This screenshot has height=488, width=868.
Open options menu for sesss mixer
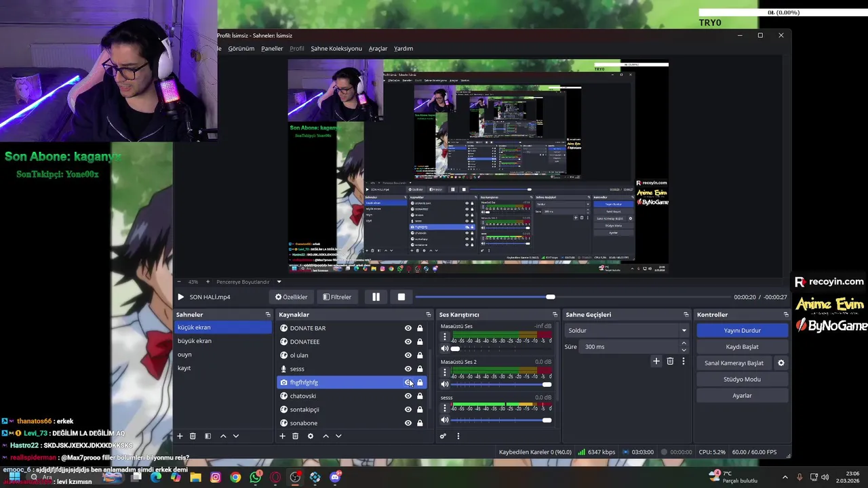tap(445, 408)
